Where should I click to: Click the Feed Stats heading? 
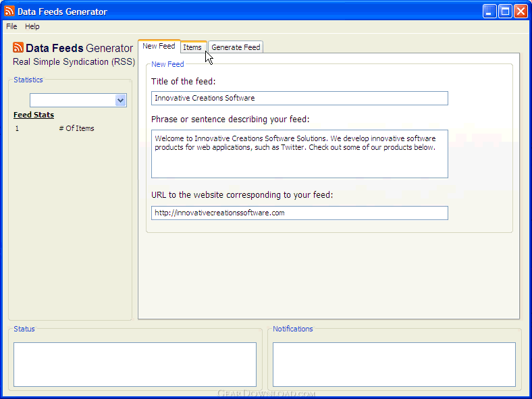[34, 115]
